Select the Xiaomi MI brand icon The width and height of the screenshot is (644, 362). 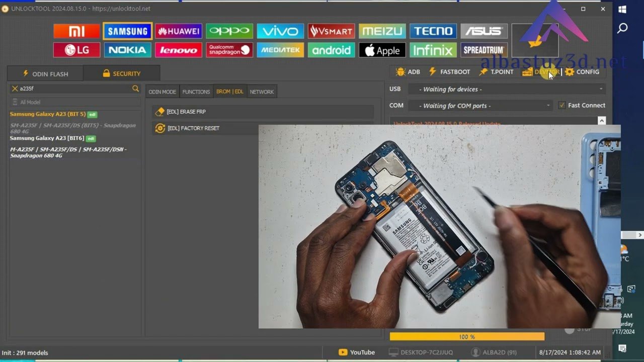coord(76,31)
